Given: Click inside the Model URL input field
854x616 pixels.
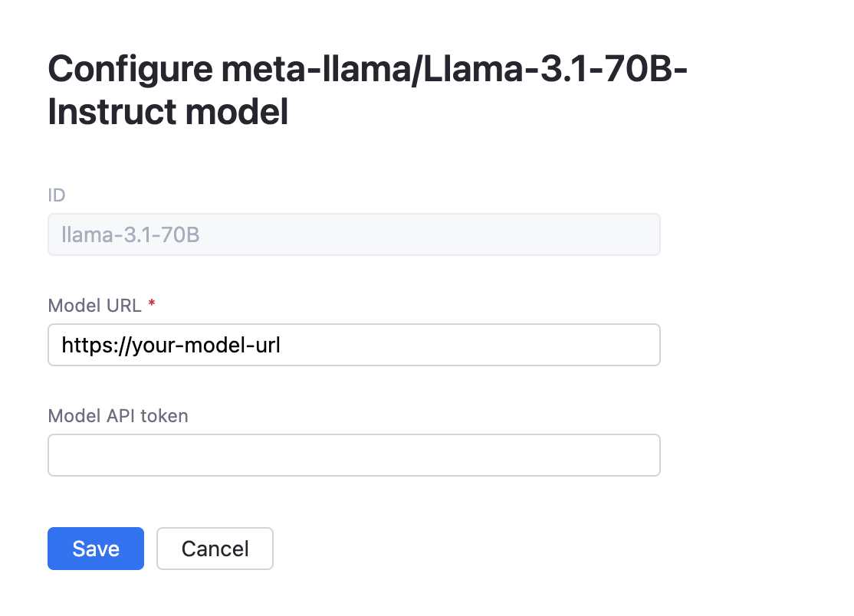Looking at the screenshot, I should 353,345.
